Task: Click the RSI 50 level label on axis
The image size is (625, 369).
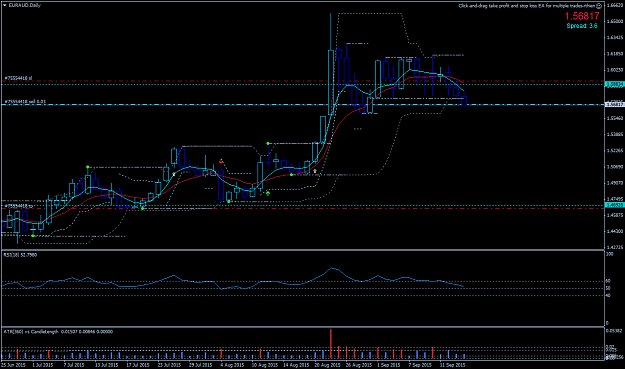Action: (608, 288)
